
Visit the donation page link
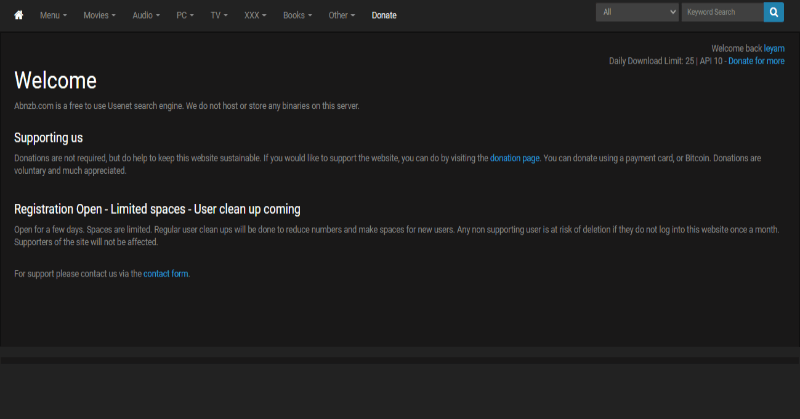[515, 158]
